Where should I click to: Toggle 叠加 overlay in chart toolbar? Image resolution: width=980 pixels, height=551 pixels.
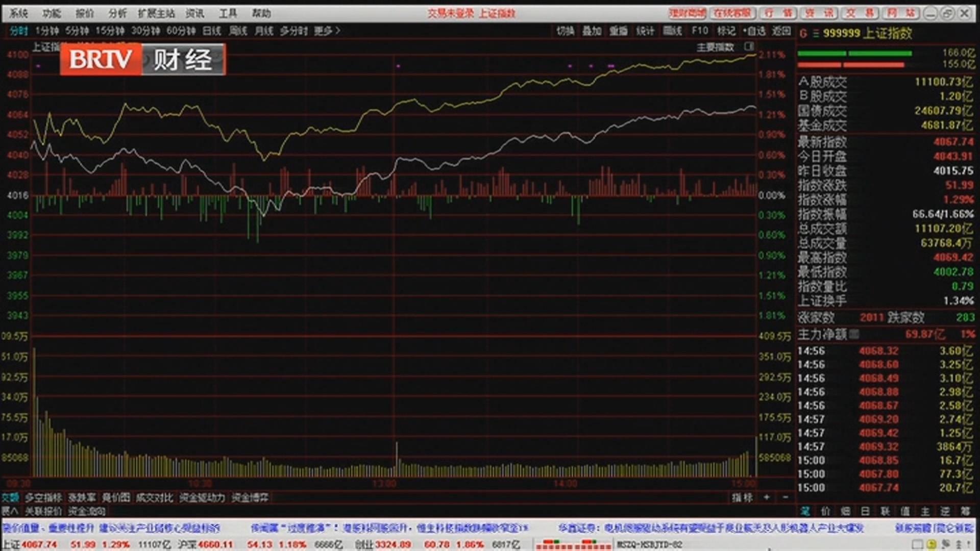pos(592,31)
